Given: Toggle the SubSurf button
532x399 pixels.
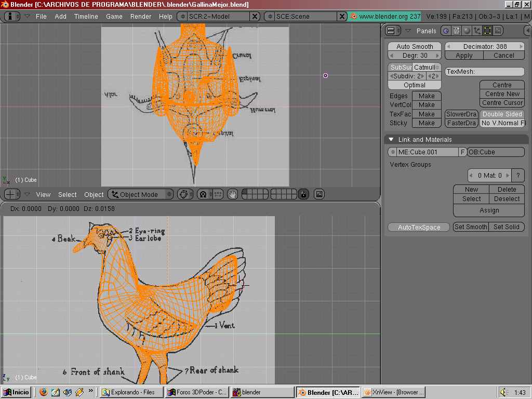Looking at the screenshot, I should point(400,67).
